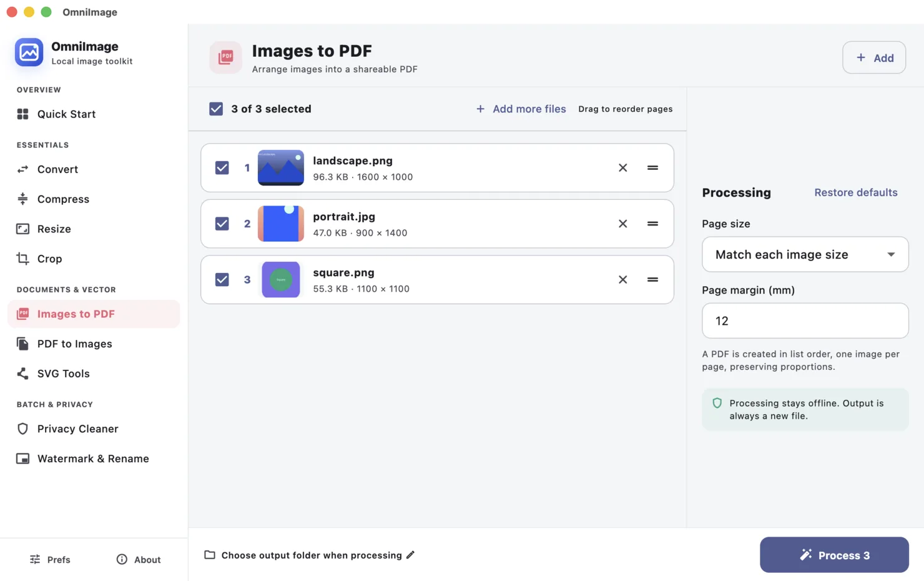Click the SVG Tools share icon
Screen dimensions: 924x581
click(x=22, y=374)
